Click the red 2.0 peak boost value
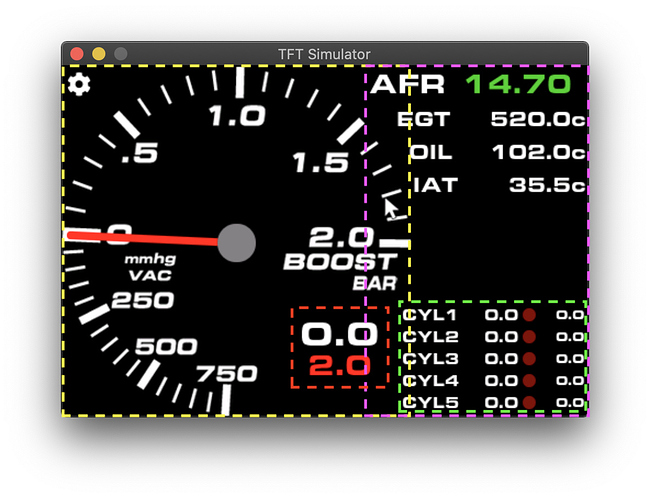 tap(340, 366)
